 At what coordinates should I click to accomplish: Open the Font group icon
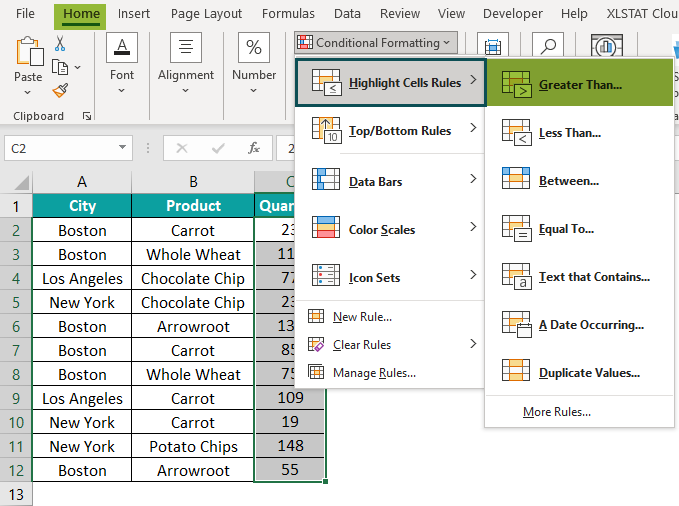point(122,47)
